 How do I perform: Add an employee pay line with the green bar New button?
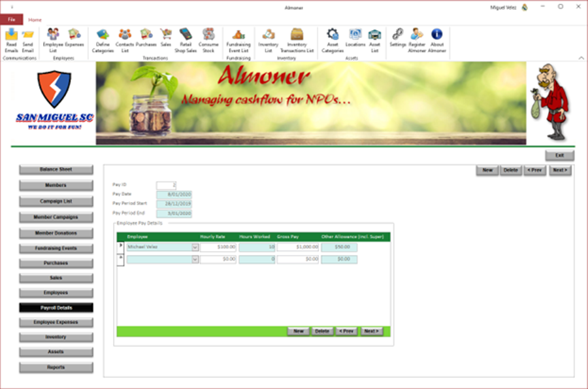click(x=298, y=331)
